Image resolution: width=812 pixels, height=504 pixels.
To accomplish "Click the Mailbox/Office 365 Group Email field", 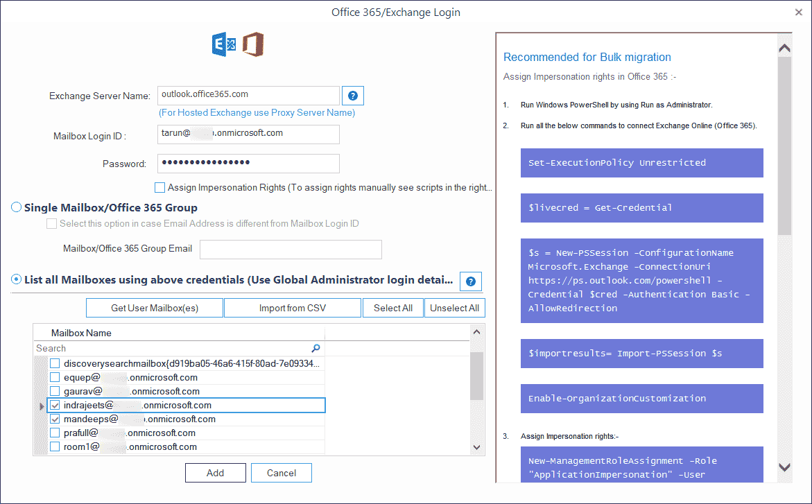I will pos(291,249).
